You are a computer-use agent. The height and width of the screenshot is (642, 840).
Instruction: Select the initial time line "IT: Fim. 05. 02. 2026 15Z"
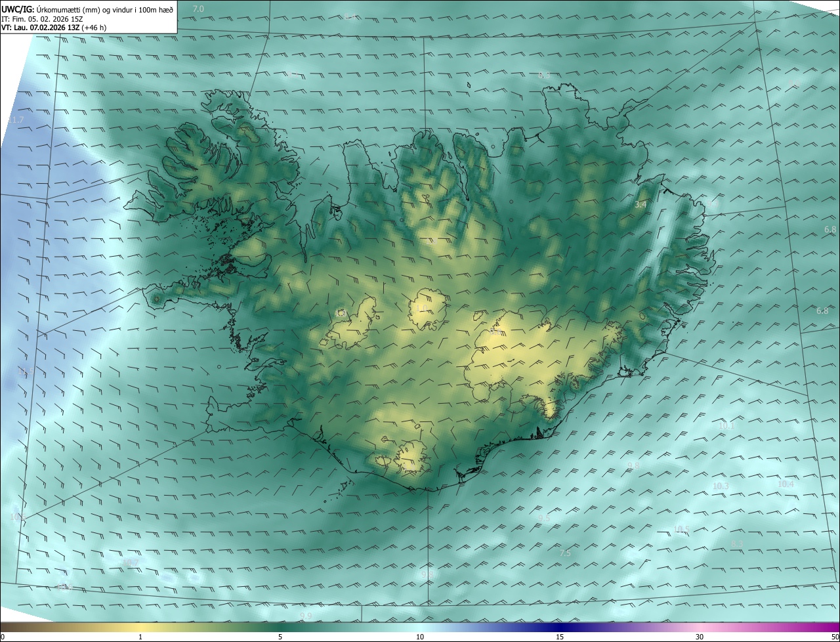[42, 18]
